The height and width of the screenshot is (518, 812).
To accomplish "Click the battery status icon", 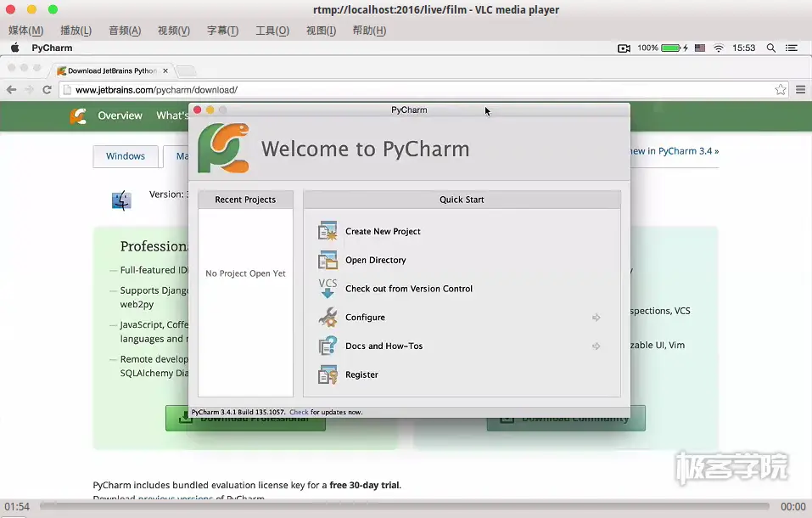I will (x=670, y=48).
